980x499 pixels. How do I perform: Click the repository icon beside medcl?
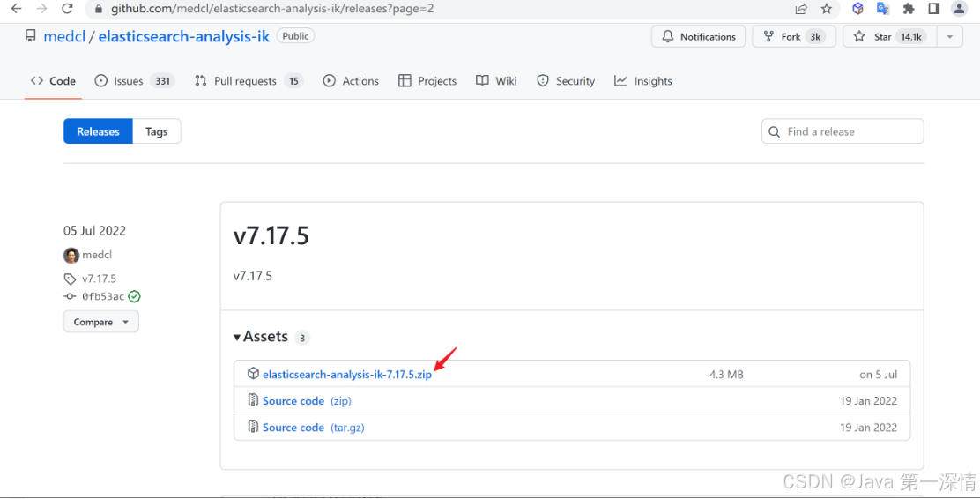[31, 35]
